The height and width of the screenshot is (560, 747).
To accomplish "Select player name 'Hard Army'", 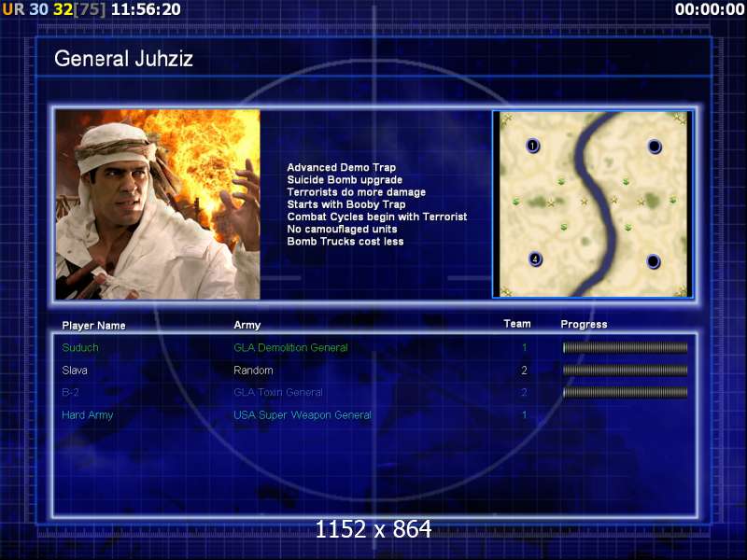I will pos(88,415).
